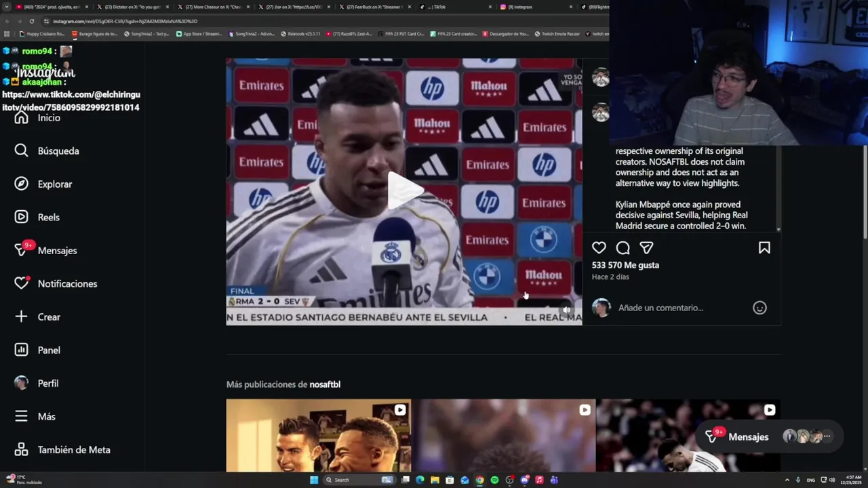868x488 pixels.
Task: Focus the Añade un comentario field
Action: pos(682,308)
